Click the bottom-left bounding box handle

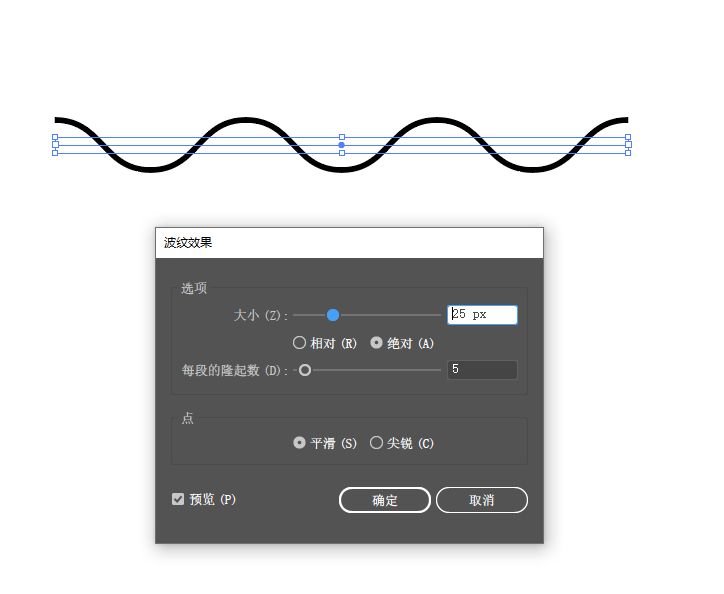pos(55,153)
